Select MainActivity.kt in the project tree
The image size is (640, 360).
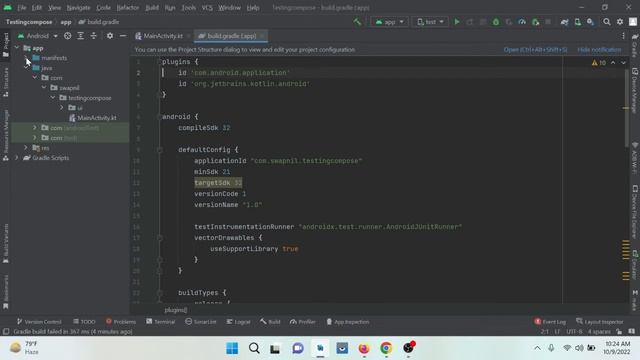pyautogui.click(x=93, y=118)
